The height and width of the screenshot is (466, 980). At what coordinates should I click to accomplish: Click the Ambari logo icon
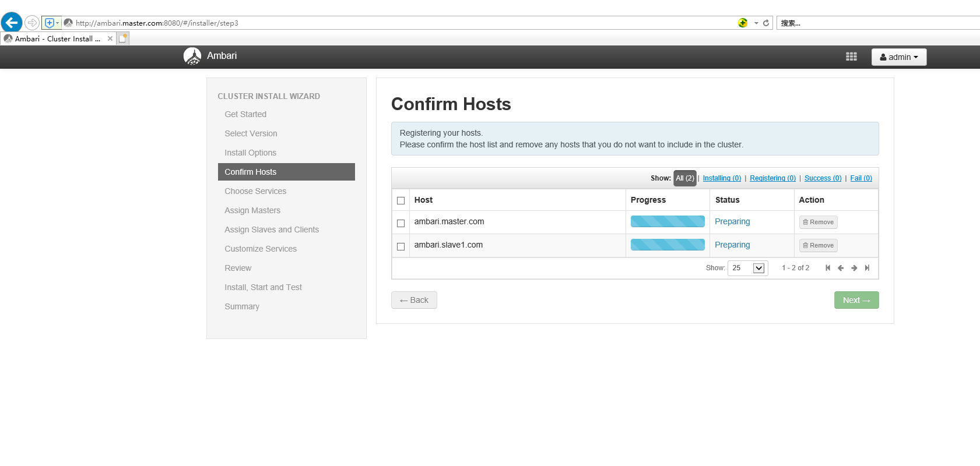click(192, 56)
